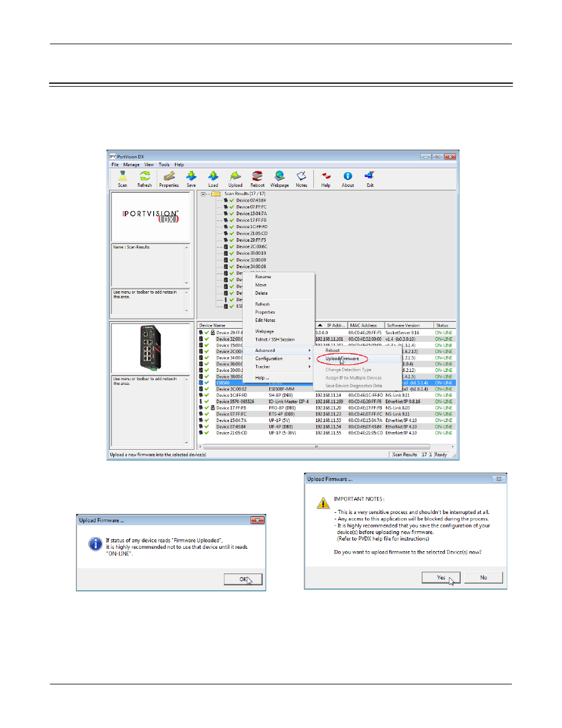Select Device 21:05:CD in the tree
Screen dimensions: 562x728
click(x=252, y=233)
